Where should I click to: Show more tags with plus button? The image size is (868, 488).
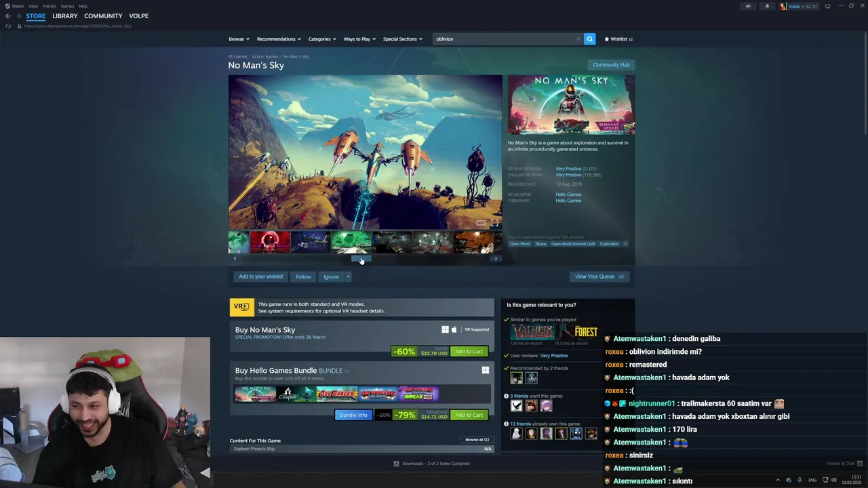tap(625, 243)
